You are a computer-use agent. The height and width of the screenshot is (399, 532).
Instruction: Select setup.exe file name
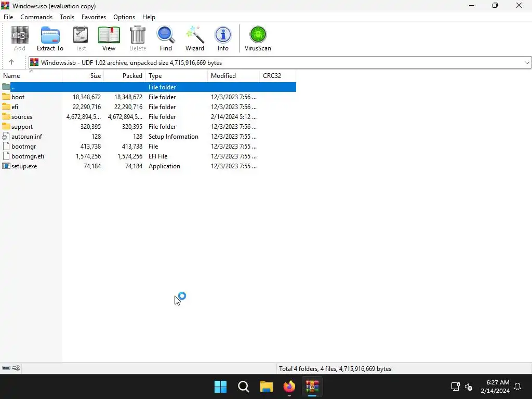[24, 166]
